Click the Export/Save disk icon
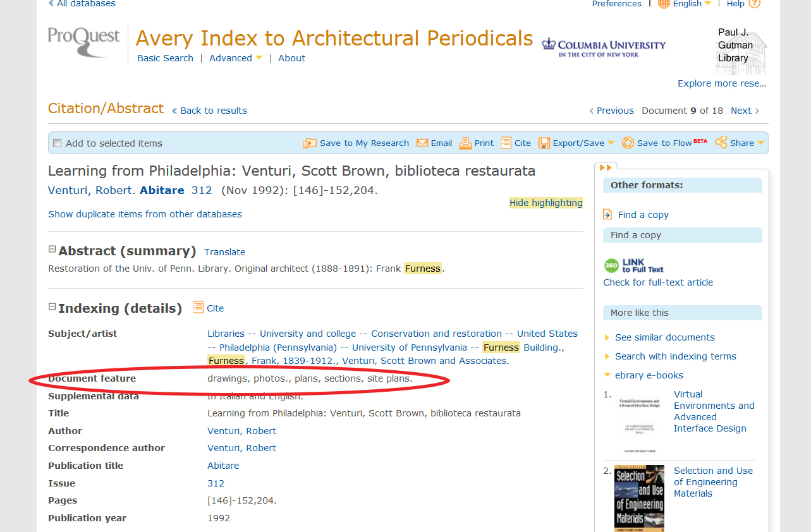 [x=544, y=143]
